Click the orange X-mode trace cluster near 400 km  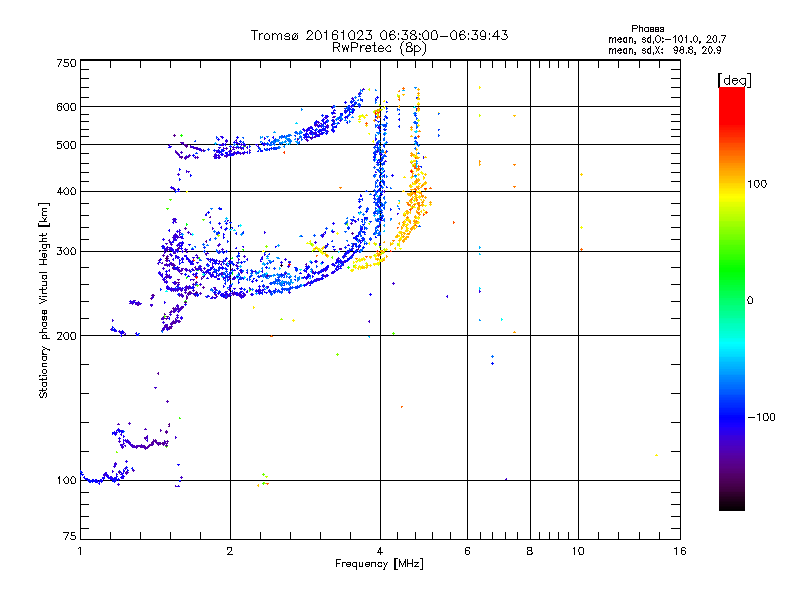[417, 196]
